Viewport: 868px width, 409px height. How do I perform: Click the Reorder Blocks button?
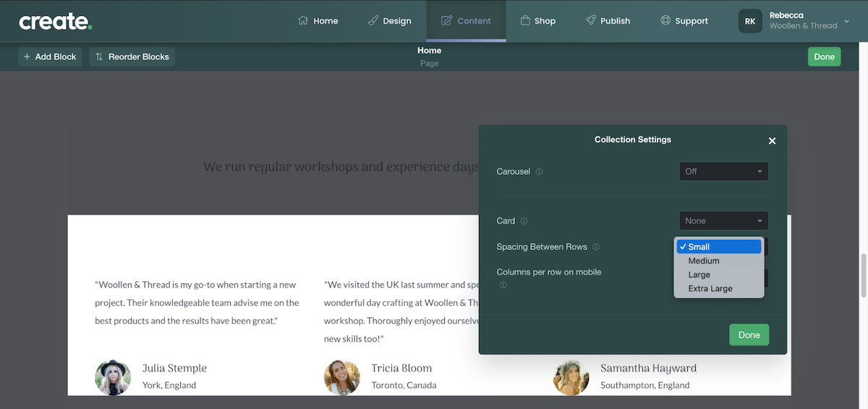(132, 56)
